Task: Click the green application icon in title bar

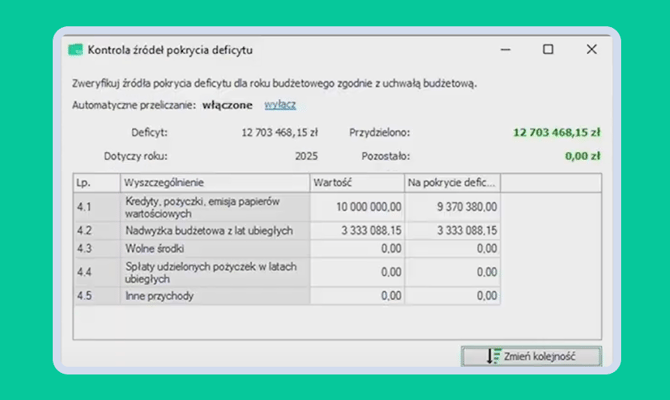Action: point(75,49)
